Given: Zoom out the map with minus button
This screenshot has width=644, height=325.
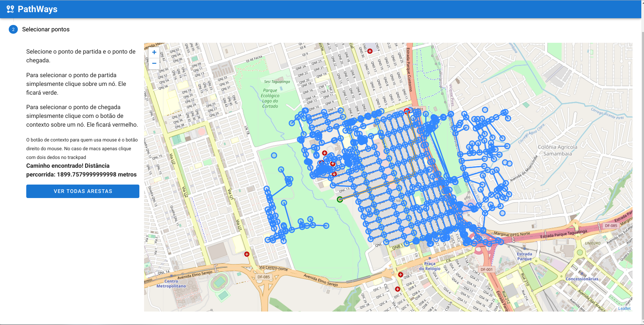Looking at the screenshot, I should click(x=154, y=63).
